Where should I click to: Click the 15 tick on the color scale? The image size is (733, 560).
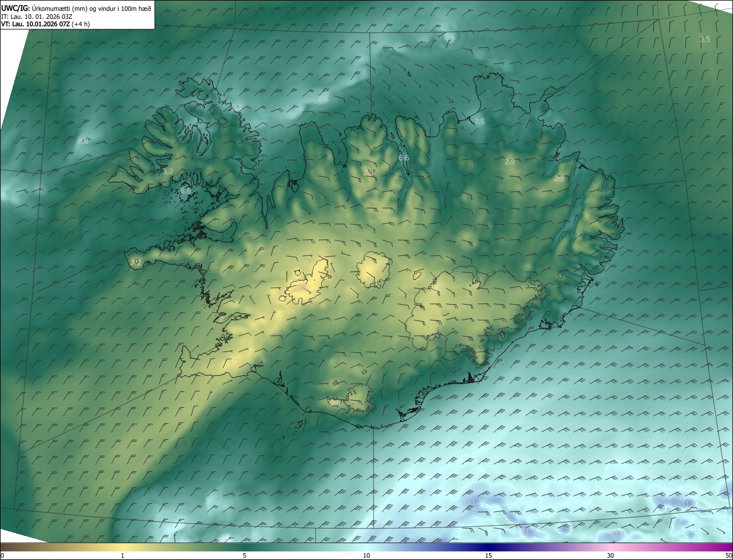pyautogui.click(x=488, y=555)
